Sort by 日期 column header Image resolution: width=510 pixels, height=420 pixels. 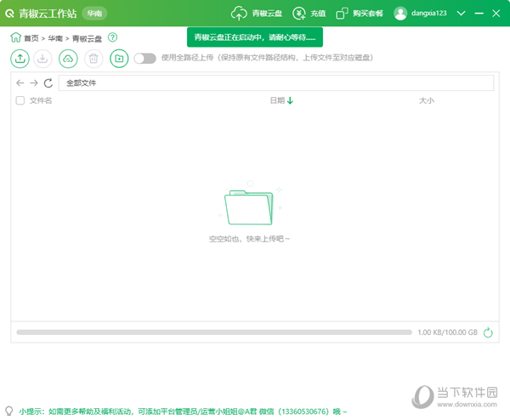(277, 100)
